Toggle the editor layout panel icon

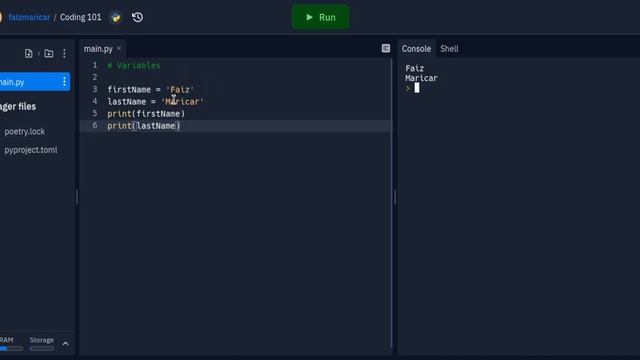point(386,48)
